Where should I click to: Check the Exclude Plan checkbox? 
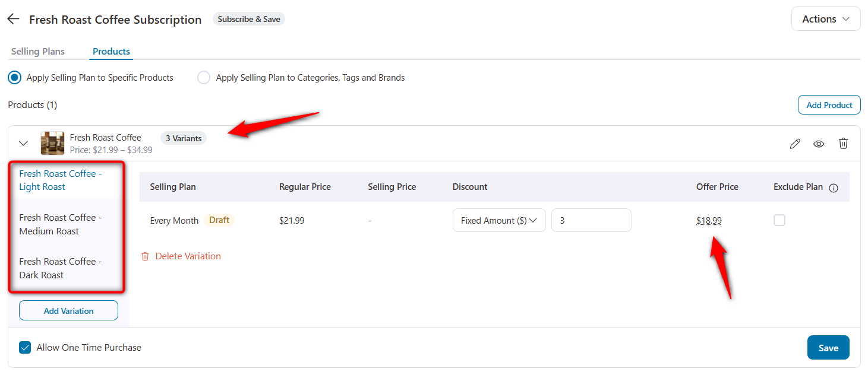coord(779,220)
